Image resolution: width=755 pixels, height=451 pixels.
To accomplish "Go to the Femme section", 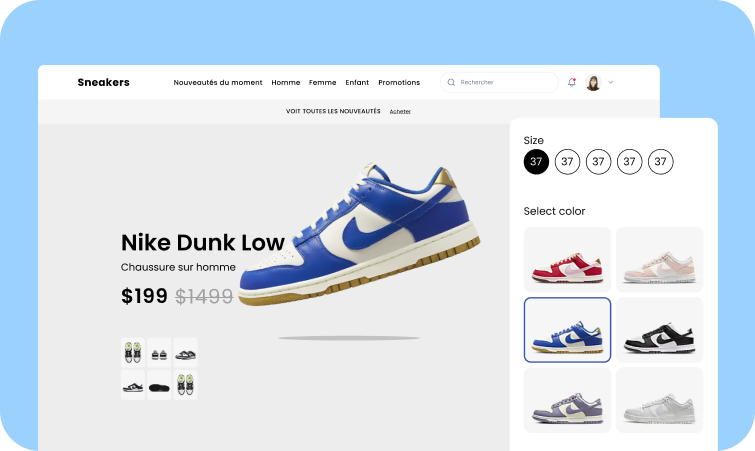I will pos(323,82).
